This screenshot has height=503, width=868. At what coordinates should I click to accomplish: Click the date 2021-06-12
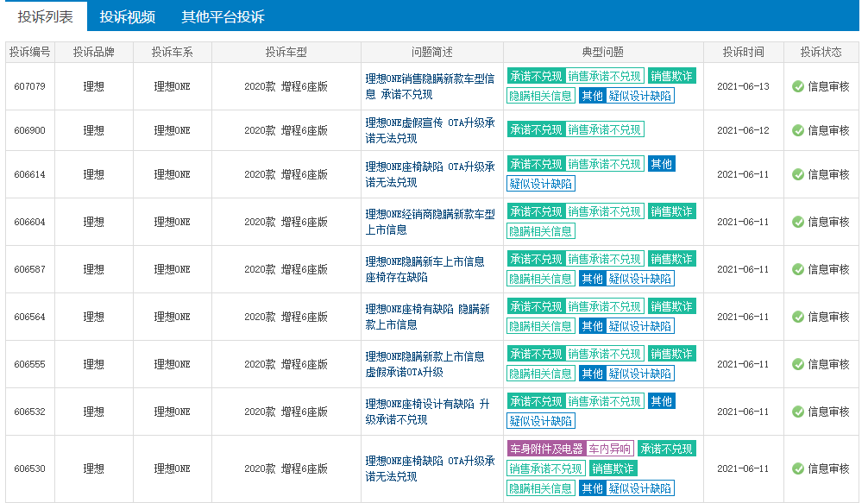point(743,130)
